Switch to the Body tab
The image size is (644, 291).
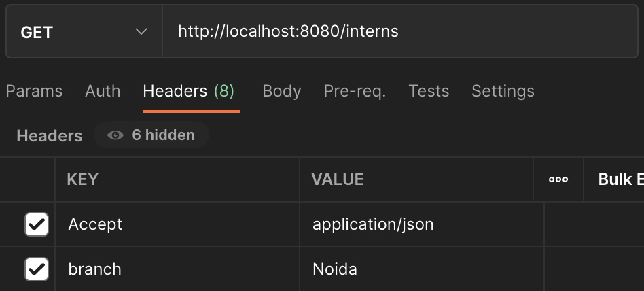pos(281,91)
